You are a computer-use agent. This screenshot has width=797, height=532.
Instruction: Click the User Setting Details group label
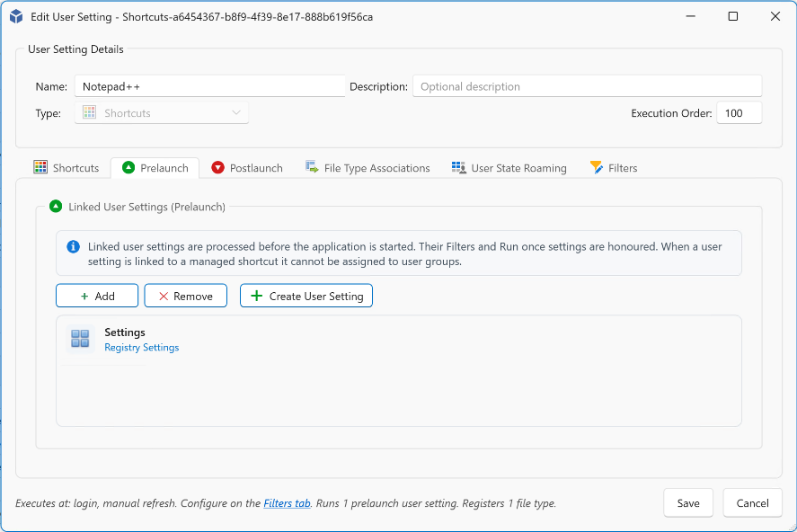(75, 49)
